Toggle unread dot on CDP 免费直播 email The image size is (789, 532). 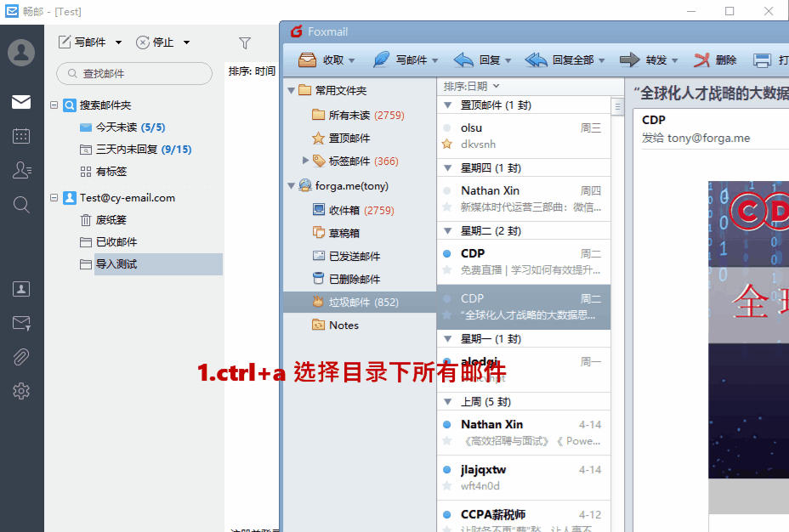click(x=447, y=254)
